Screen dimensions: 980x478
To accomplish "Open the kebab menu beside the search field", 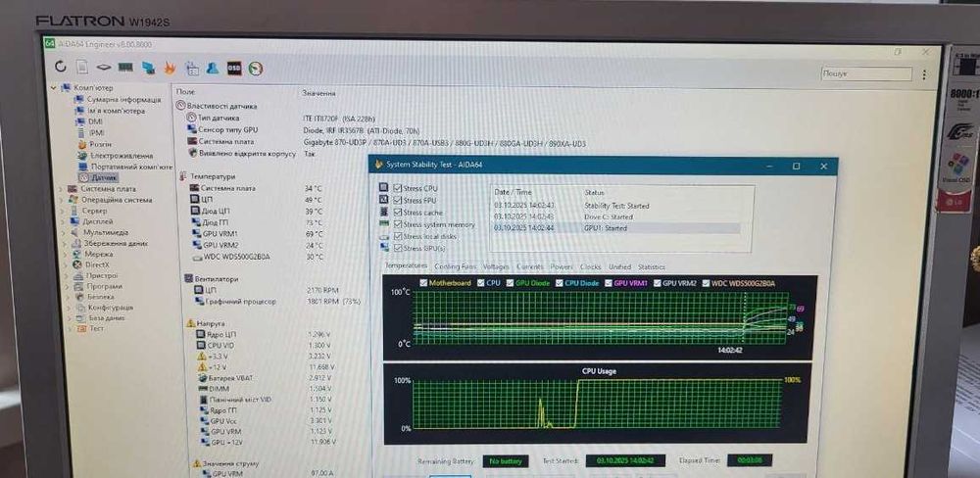I will [924, 74].
